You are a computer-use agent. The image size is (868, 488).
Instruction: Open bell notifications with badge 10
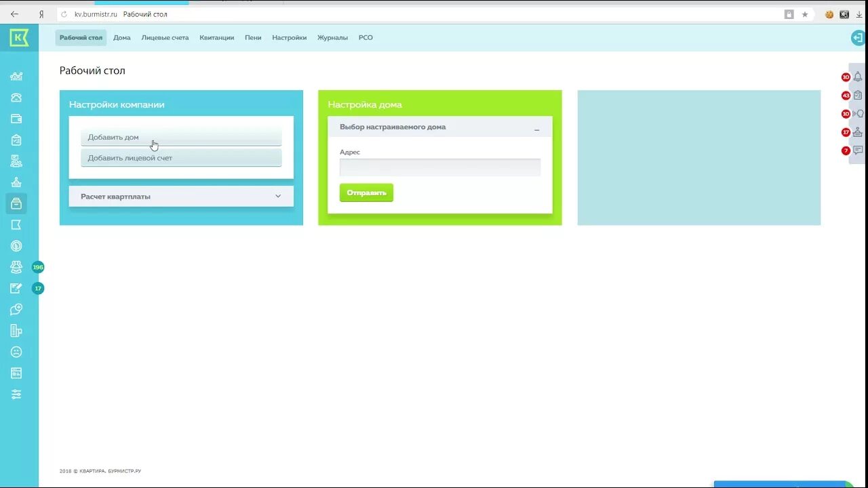click(858, 77)
